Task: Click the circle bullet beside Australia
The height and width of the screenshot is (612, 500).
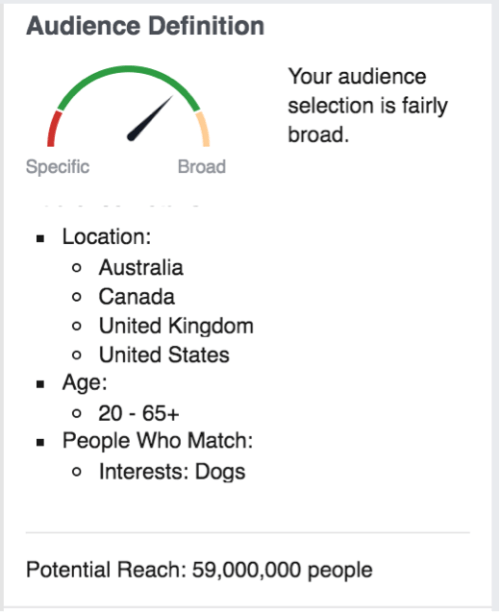Action: [77, 268]
